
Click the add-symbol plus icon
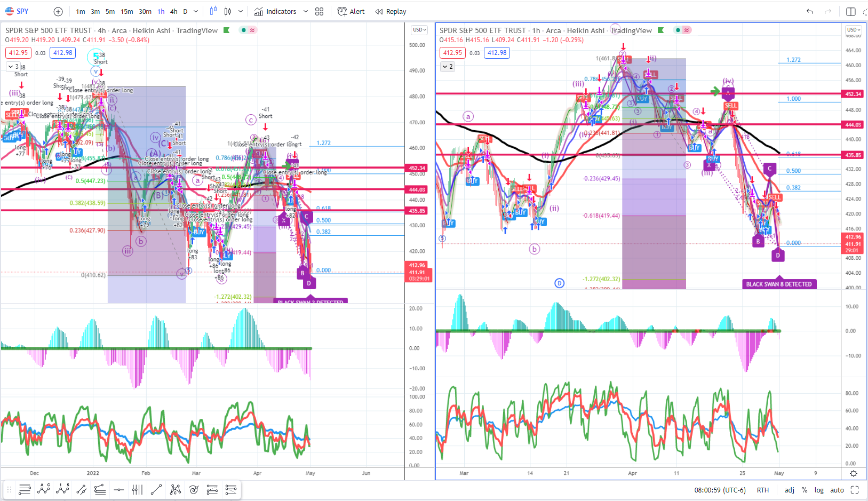tap(58, 11)
